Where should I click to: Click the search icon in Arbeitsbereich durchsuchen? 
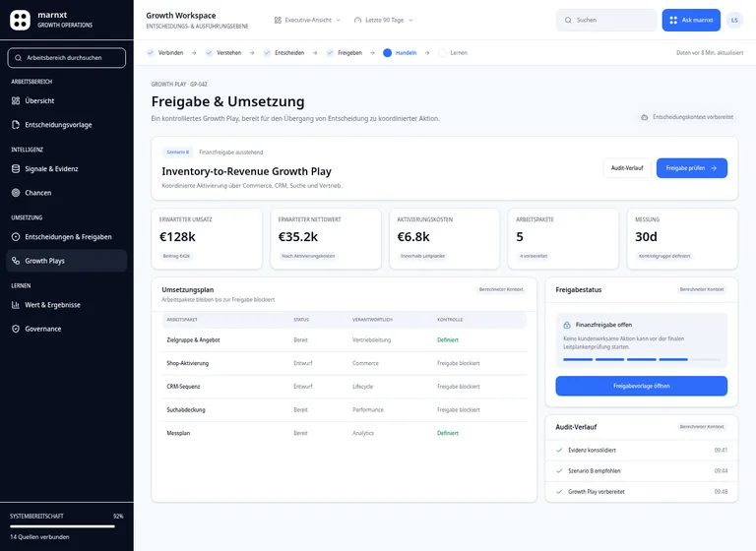[19, 58]
